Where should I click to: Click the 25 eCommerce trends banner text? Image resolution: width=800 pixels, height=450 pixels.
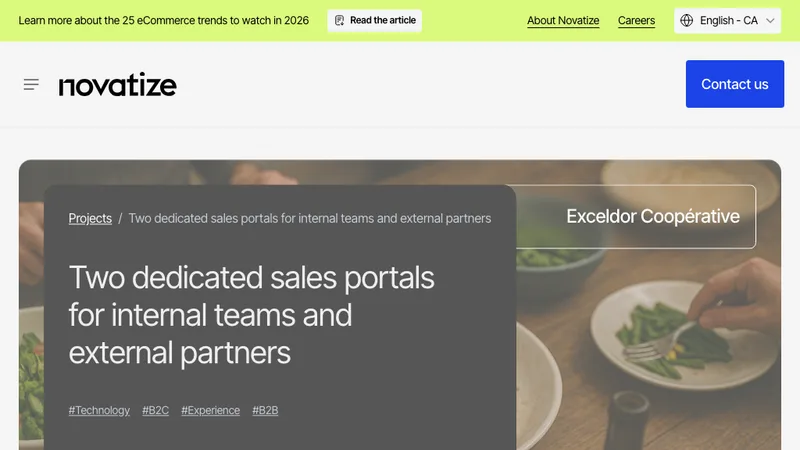pos(163,20)
